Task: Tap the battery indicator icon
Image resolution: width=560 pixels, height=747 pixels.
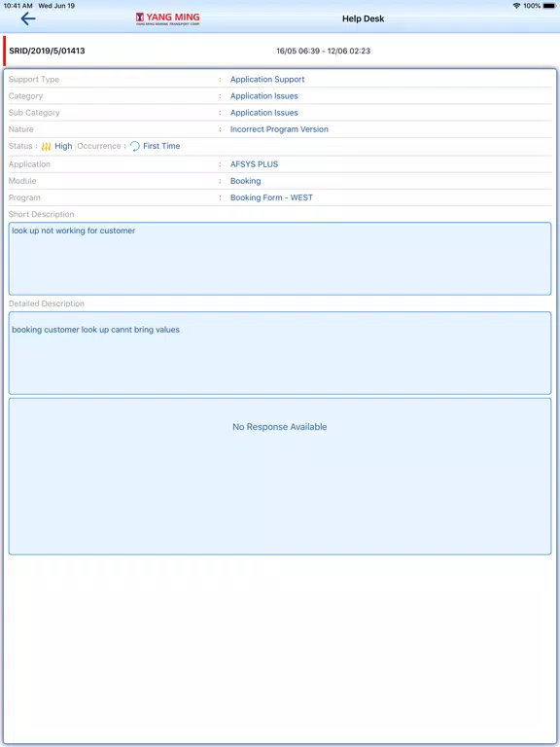Action: [549, 6]
